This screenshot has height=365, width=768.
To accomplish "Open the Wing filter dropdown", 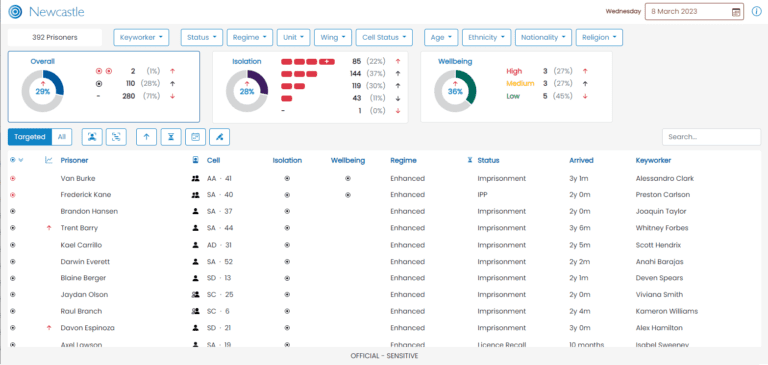I will [x=333, y=37].
